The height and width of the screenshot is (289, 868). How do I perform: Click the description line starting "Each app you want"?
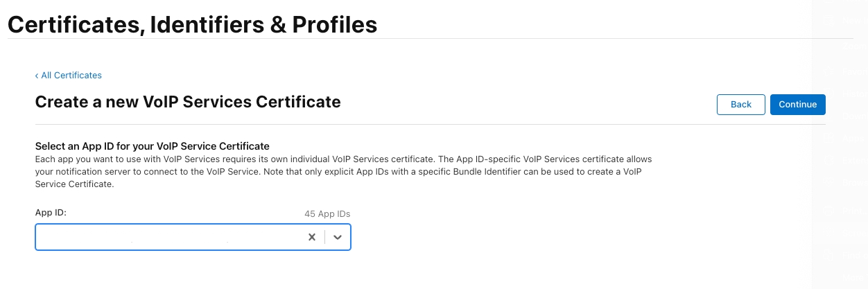343,159
